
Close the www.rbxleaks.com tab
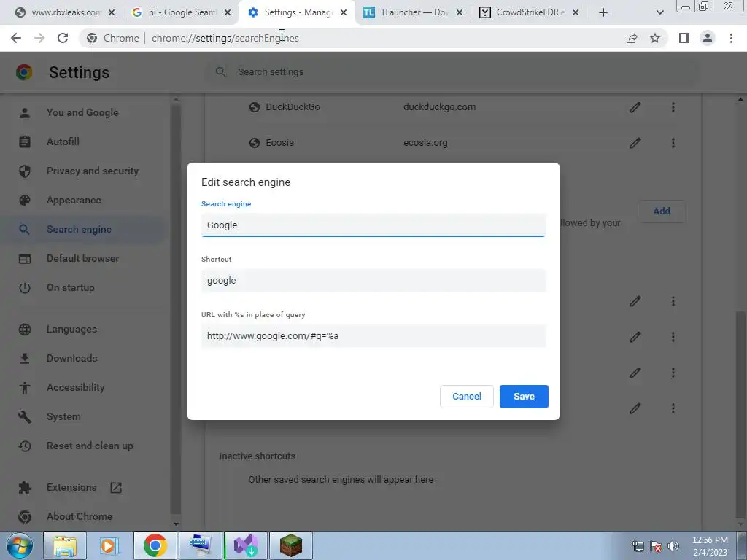point(112,12)
